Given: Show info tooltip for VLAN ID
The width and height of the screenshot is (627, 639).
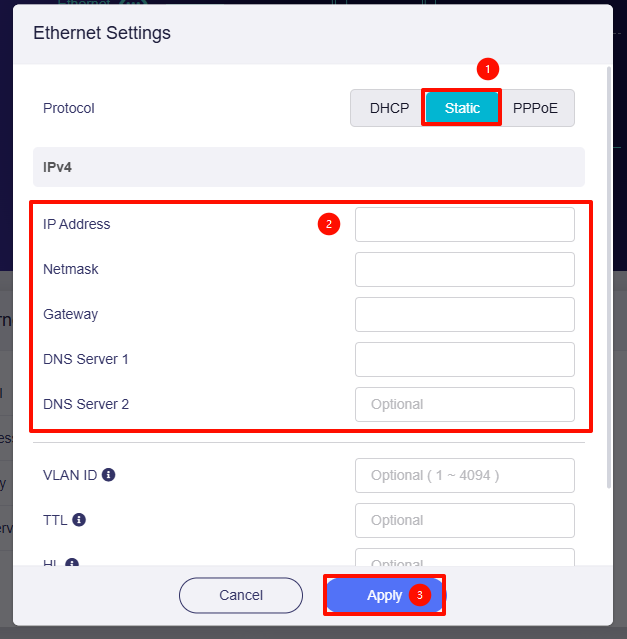Looking at the screenshot, I should click(x=109, y=475).
